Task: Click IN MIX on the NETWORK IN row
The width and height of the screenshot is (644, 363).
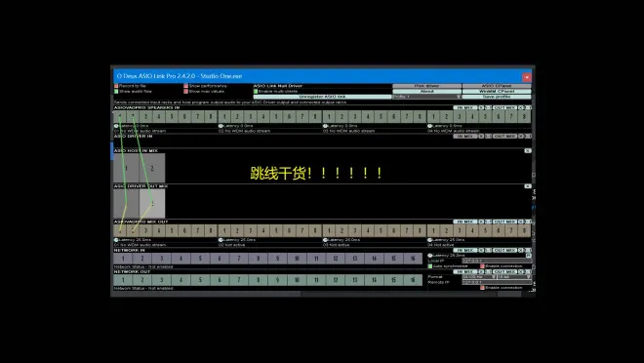Action: [464, 250]
